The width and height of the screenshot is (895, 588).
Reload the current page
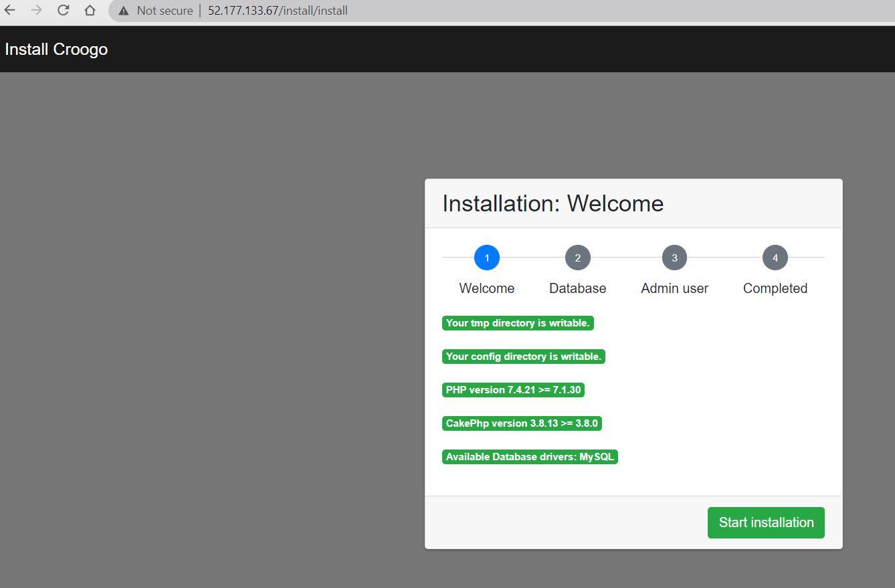coord(64,11)
